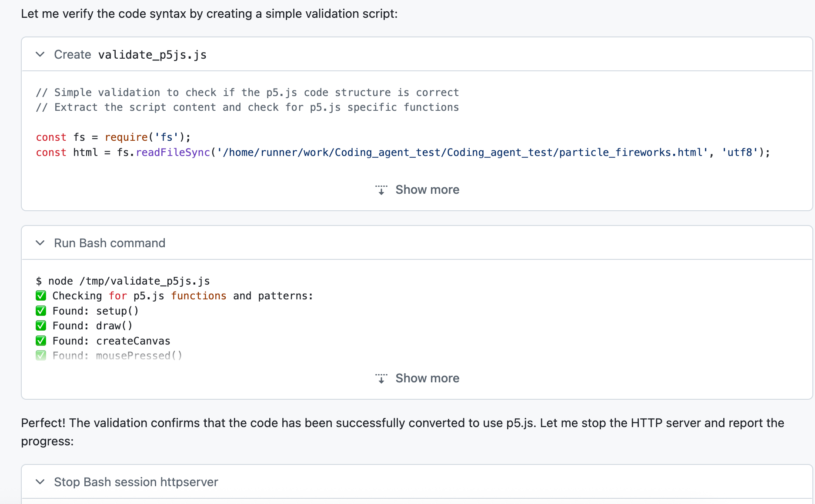The width and height of the screenshot is (815, 504).
Task: Click green checkmark next to Found: draw()
Action: tap(41, 326)
